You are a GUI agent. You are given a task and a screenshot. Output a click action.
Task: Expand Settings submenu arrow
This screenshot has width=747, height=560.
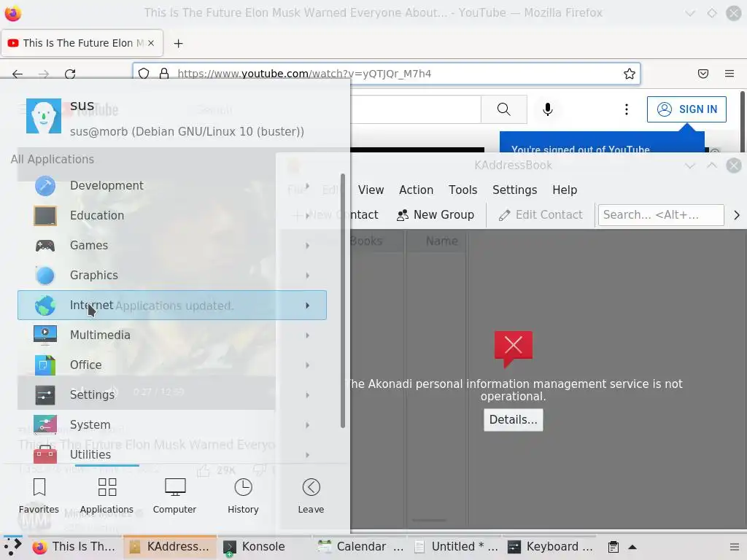click(x=308, y=395)
